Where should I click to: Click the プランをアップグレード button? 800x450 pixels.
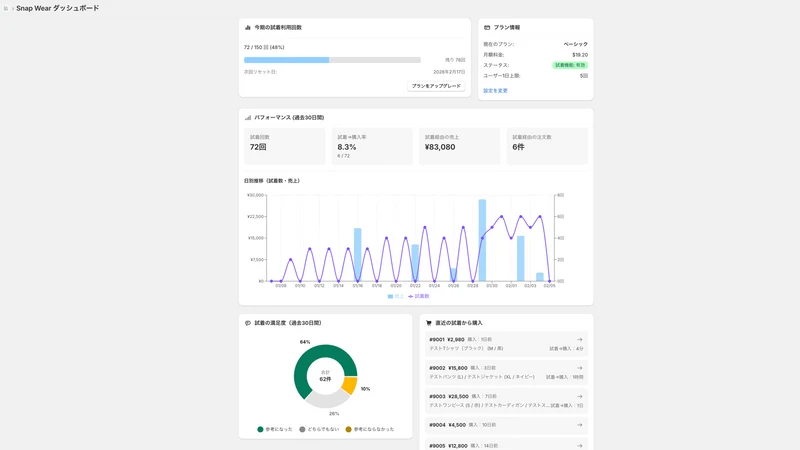click(x=436, y=86)
